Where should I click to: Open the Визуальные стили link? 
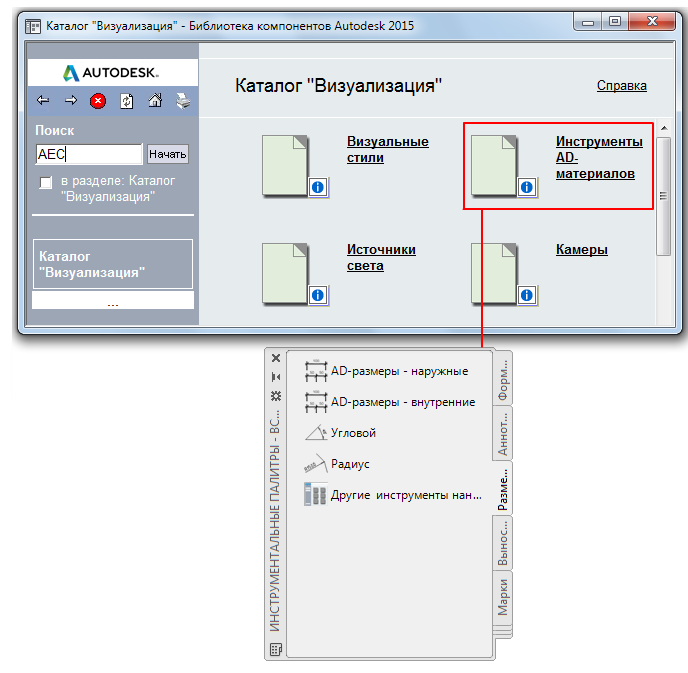[x=387, y=149]
